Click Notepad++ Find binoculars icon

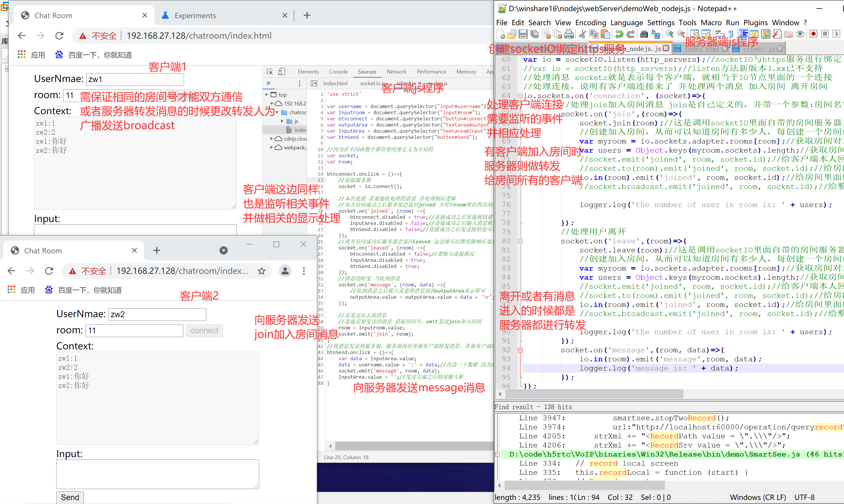[644, 34]
